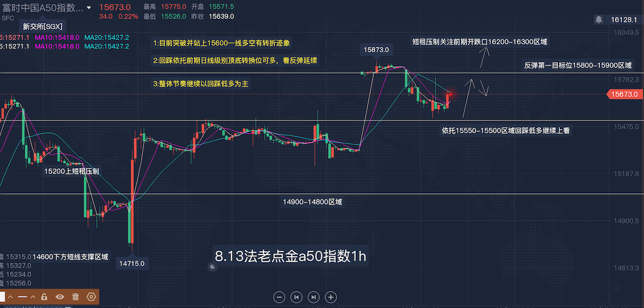Select the magenta MA10:15418.0 indicator label
The image size is (644, 308).
56,38
